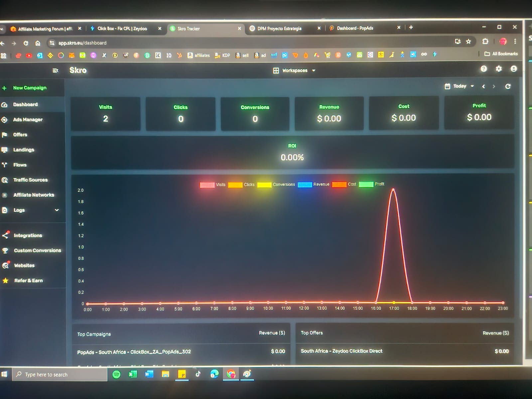Open Spotify from the taskbar
The image size is (532, 399).
coord(116,374)
